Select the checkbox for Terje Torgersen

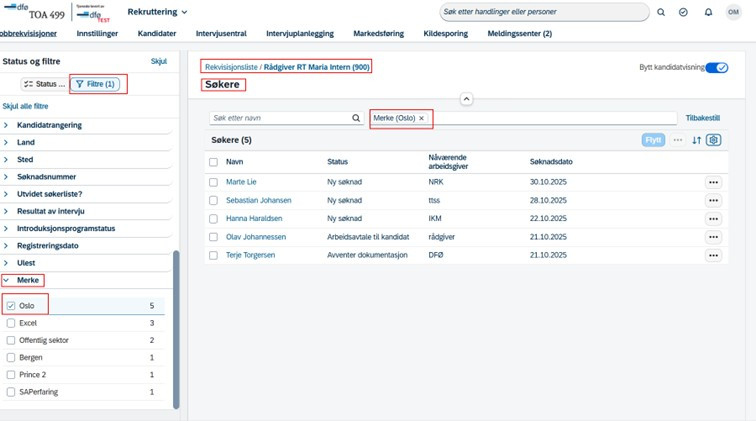click(x=214, y=255)
